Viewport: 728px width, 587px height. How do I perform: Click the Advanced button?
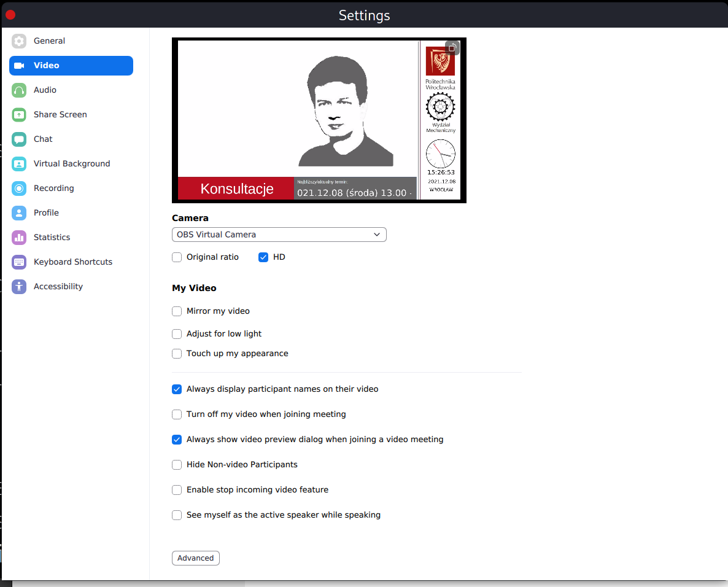click(x=195, y=558)
